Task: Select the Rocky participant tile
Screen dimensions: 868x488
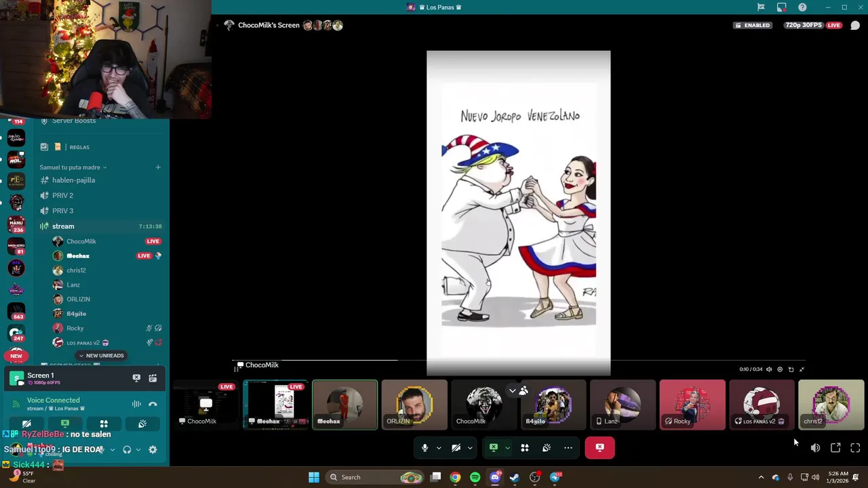Action: 692,405
